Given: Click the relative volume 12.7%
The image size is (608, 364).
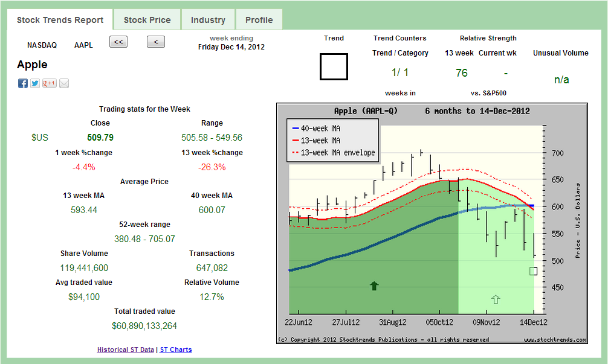Looking at the screenshot, I should [x=212, y=297].
